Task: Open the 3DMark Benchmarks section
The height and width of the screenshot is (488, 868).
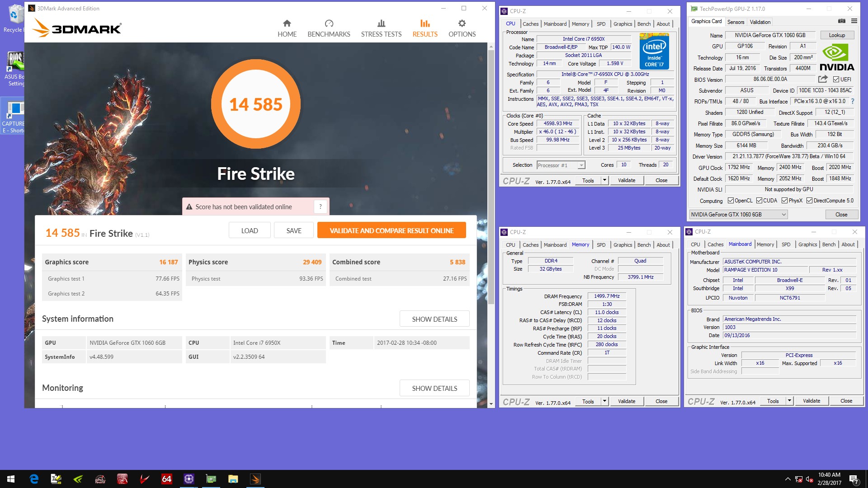Action: point(329,28)
